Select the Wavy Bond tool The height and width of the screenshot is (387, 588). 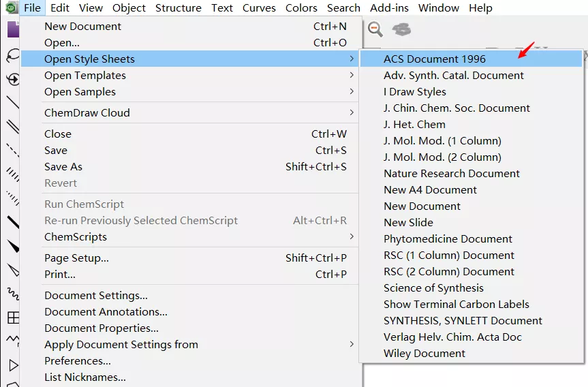(x=13, y=294)
